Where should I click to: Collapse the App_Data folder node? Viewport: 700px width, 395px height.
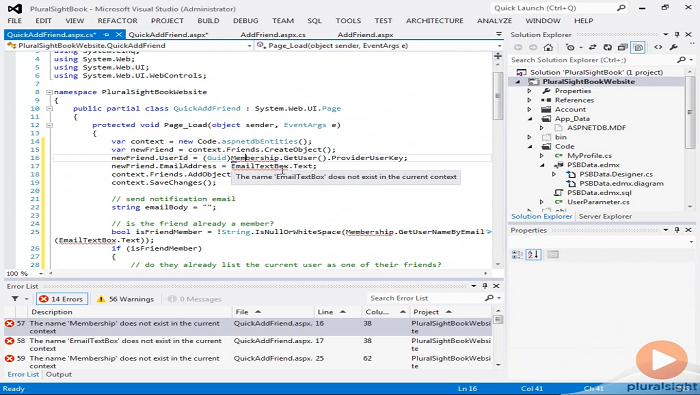coord(530,119)
